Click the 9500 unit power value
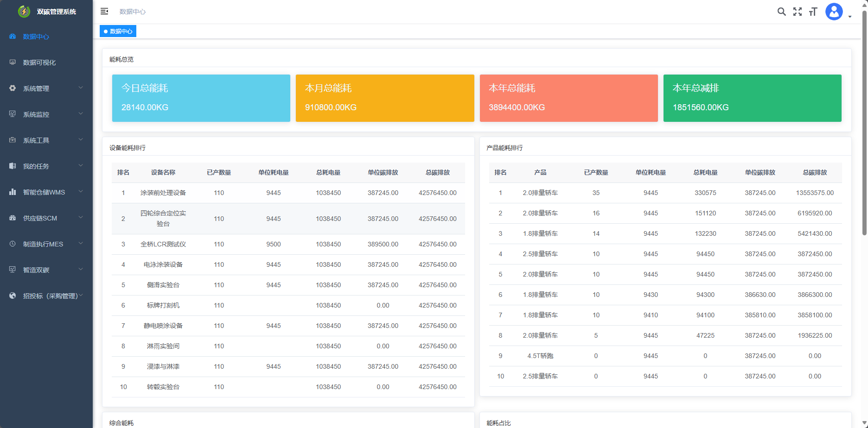868x428 pixels. (x=274, y=244)
